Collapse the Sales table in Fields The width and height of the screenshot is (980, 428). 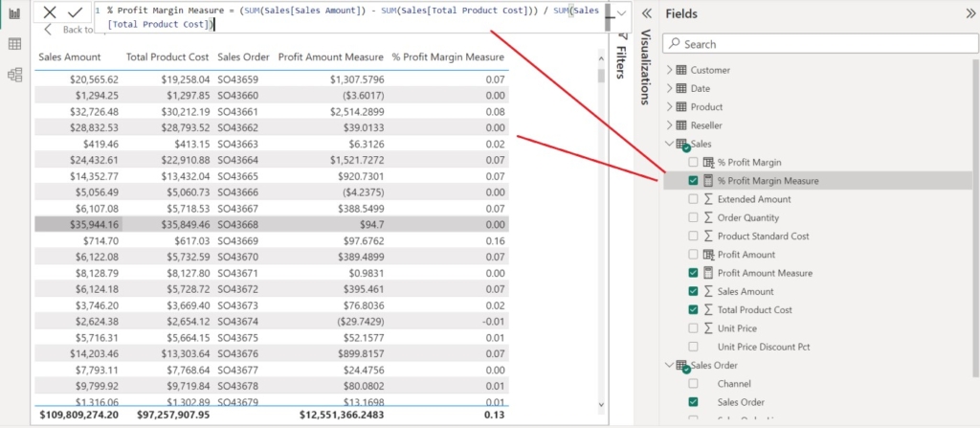click(x=669, y=144)
